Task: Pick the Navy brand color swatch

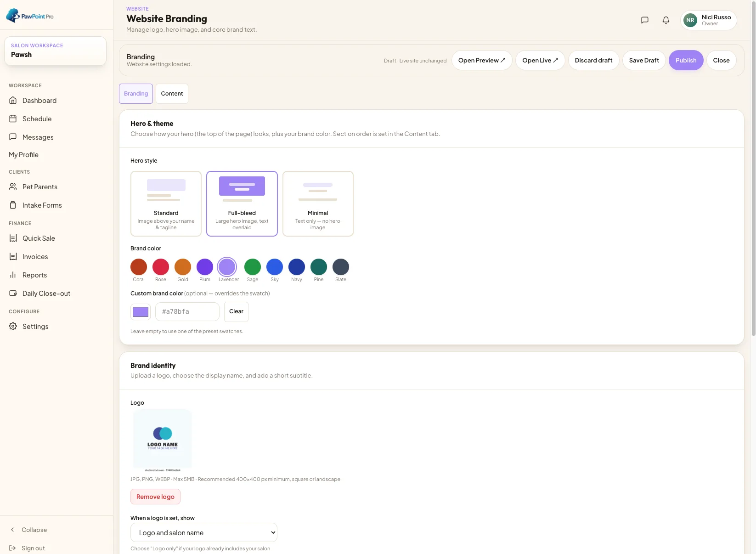Action: click(x=297, y=267)
